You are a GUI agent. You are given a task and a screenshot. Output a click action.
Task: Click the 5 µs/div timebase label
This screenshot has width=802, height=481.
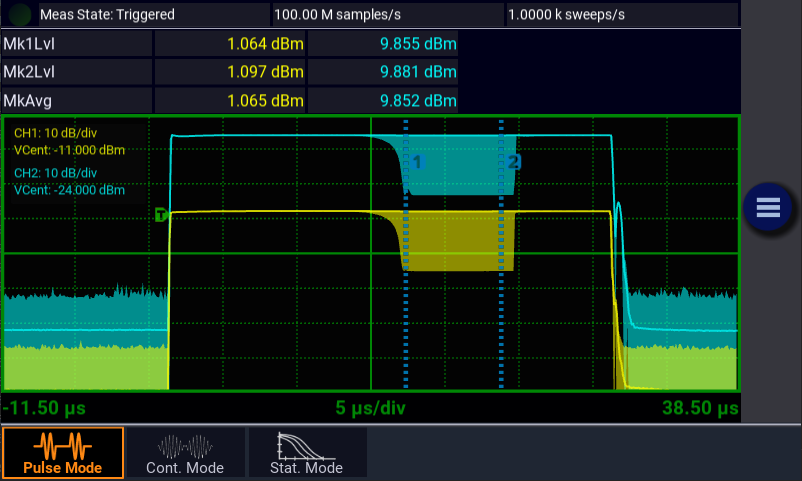point(373,409)
